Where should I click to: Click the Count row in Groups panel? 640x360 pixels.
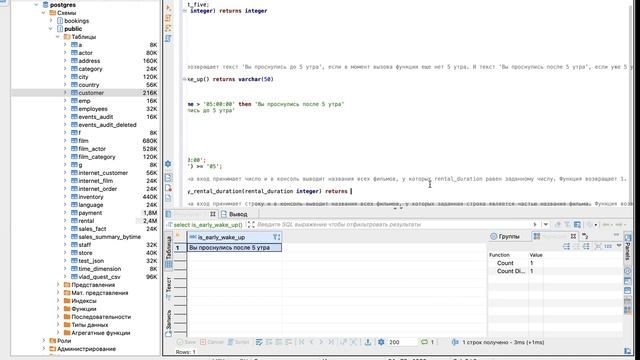555,263
